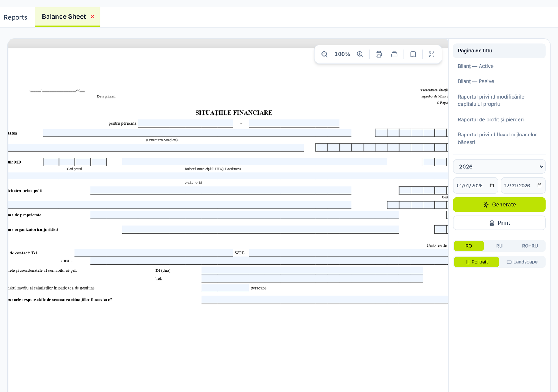Click the Print button
The height and width of the screenshot is (392, 558).
point(499,223)
